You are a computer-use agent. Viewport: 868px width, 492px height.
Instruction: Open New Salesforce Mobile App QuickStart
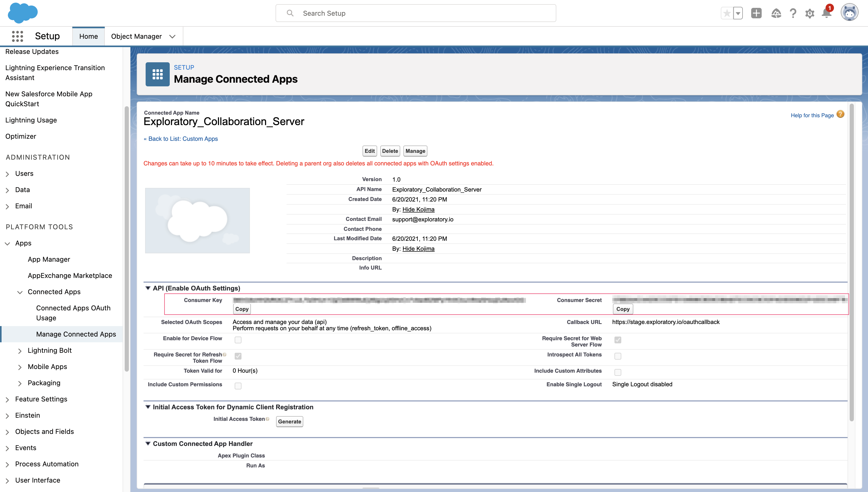pos(49,99)
